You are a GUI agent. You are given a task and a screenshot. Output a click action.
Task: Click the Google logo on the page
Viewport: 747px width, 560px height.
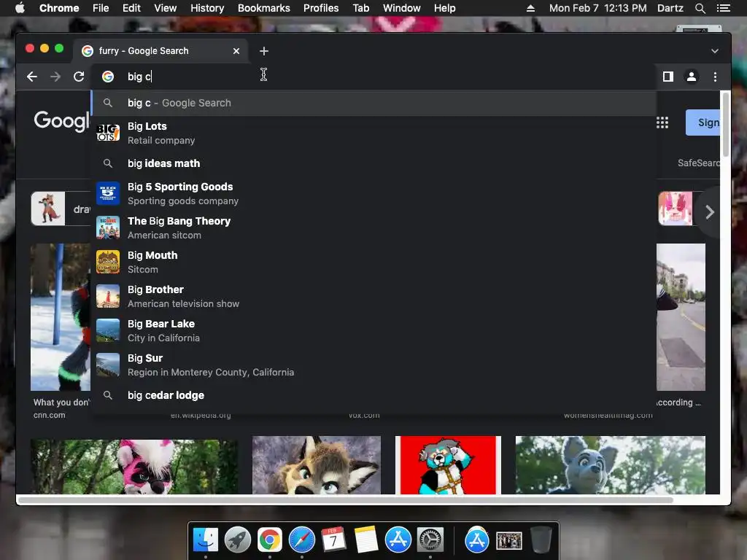[x=62, y=121]
